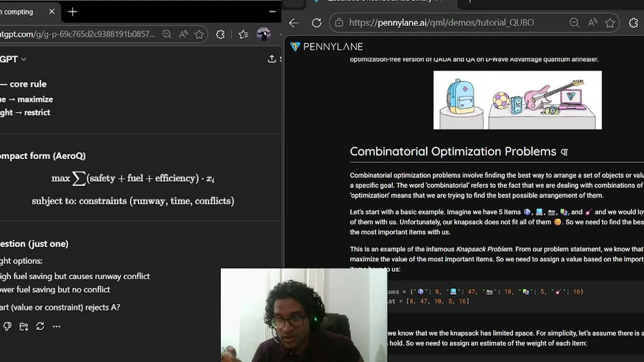Click "maximize" text in ChatGPT response

click(x=35, y=100)
